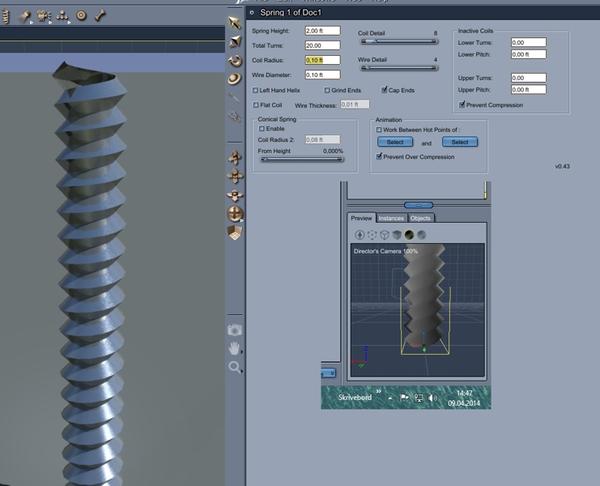Click the Total Turns input field
This screenshot has width=600, height=486.
[x=323, y=45]
